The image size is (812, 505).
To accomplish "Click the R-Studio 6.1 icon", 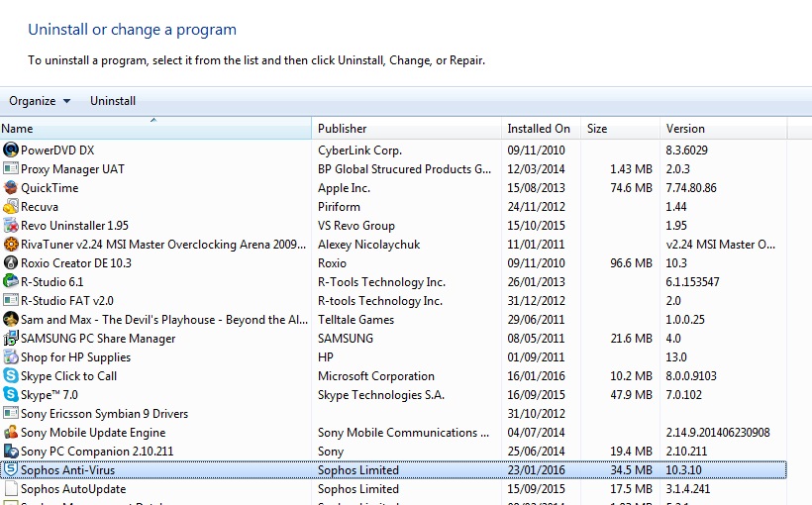I will (x=10, y=282).
